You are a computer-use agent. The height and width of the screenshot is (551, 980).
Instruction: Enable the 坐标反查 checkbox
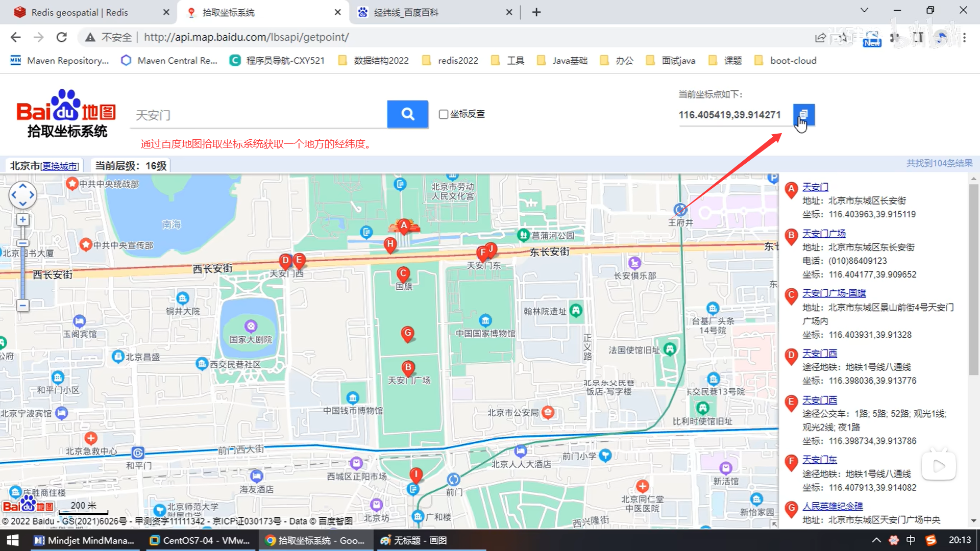click(x=444, y=114)
